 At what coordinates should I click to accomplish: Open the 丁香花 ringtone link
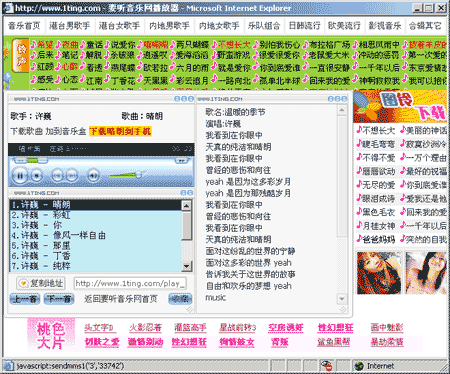pyautogui.click(x=122, y=80)
